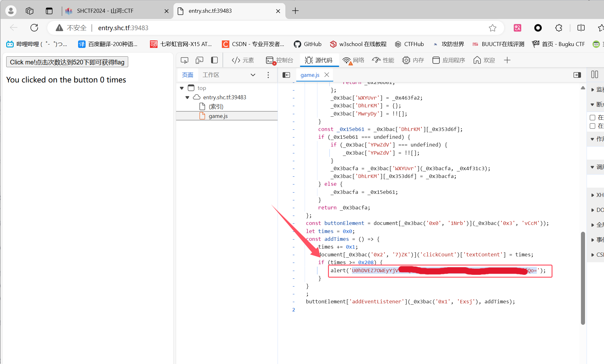Select the 工作区 (Workspace) navigator tab
Image resolution: width=604 pixels, height=364 pixels.
(x=211, y=75)
